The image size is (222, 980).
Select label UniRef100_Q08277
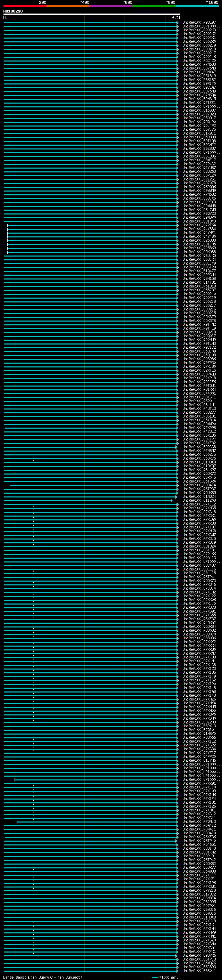tap(199, 412)
